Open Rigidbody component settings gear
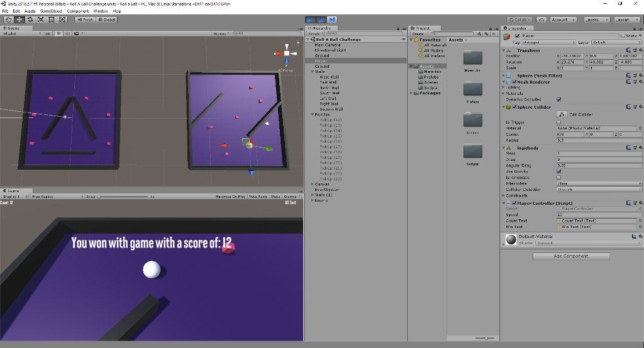Image resolution: width=644 pixels, height=348 pixels. (641, 148)
